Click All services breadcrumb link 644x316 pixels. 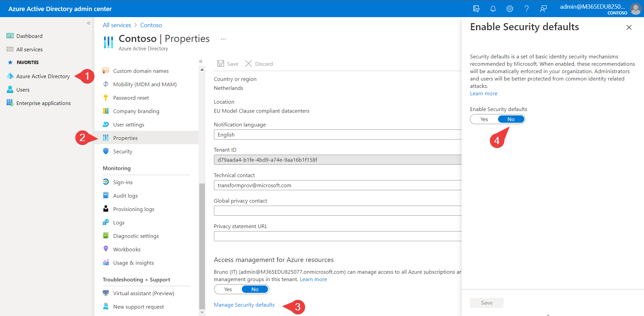click(117, 25)
